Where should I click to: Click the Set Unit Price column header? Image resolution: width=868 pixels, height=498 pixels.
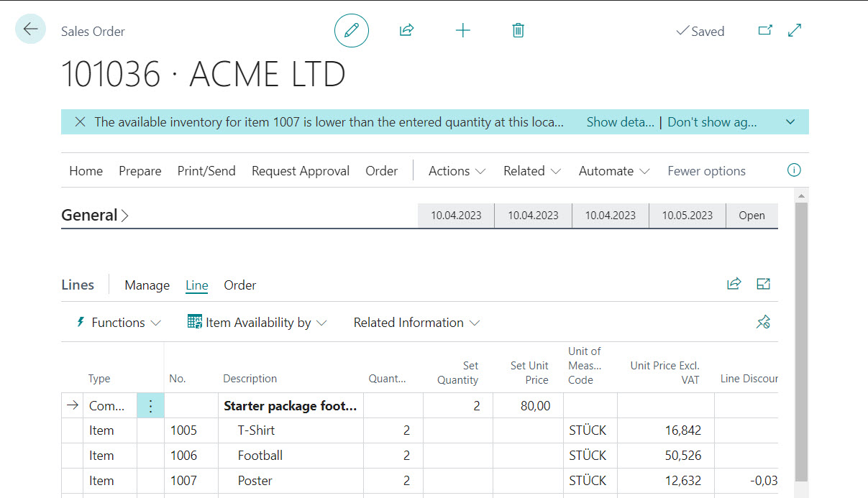[529, 372]
